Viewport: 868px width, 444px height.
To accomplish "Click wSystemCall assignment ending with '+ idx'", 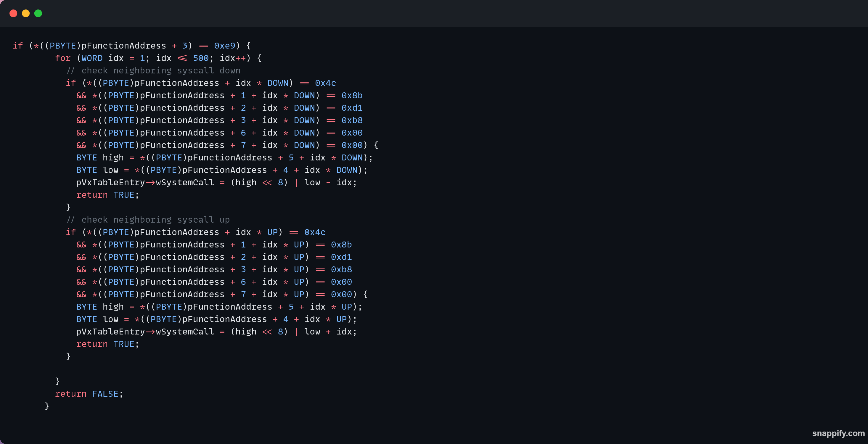I will point(216,332).
